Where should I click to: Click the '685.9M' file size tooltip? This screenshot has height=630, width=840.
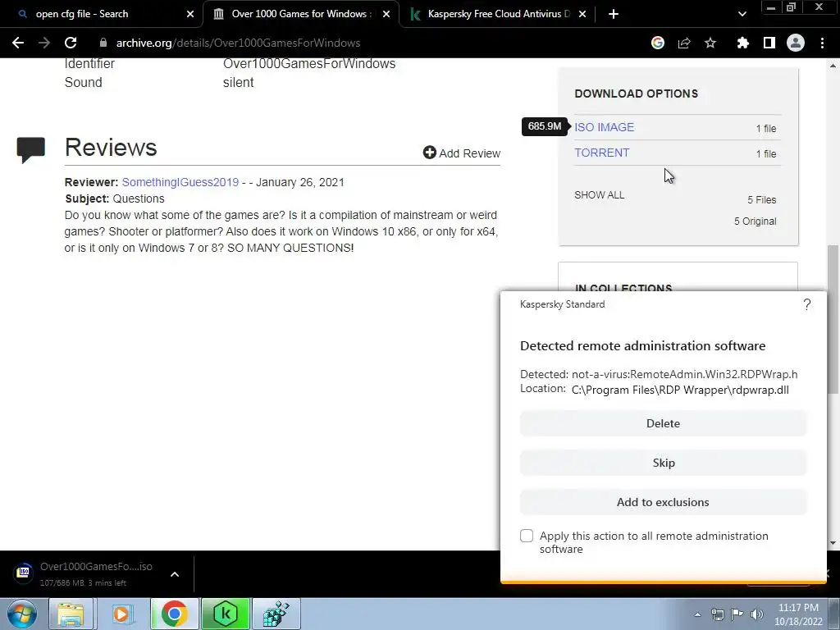pyautogui.click(x=545, y=126)
